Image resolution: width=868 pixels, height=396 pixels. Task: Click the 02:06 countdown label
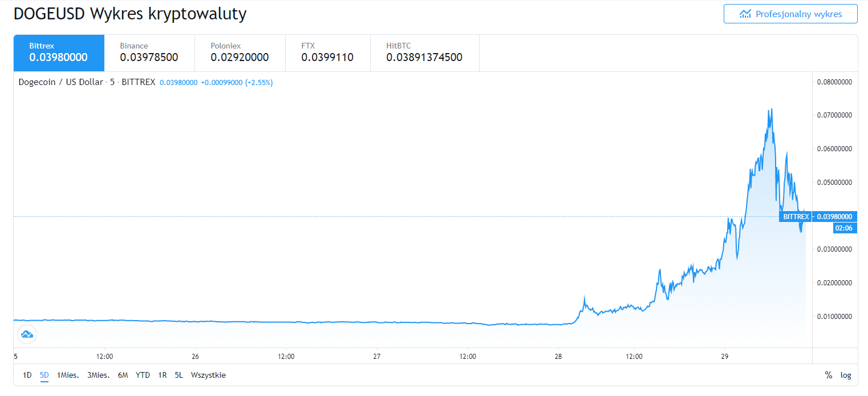pos(845,228)
